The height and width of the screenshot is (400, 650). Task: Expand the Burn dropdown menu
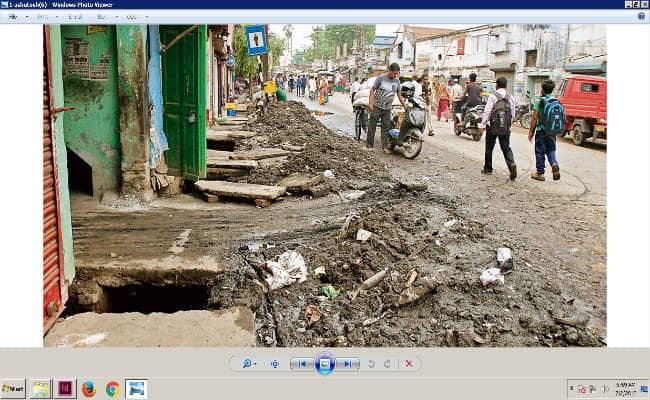point(104,17)
